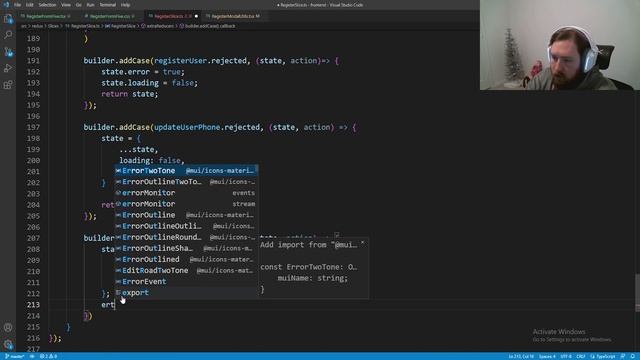Change CRLF line ending in status bar
This screenshot has width=640, height=360.
click(x=580, y=356)
